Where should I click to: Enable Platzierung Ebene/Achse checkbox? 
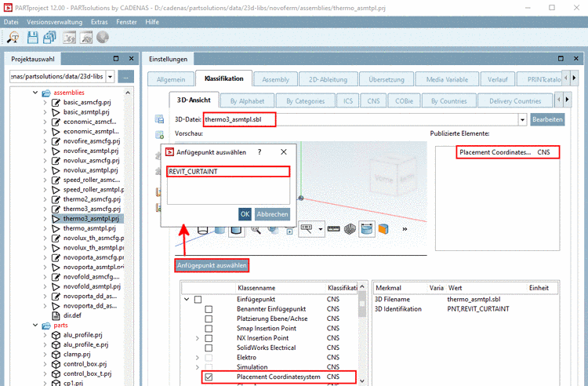click(x=209, y=319)
